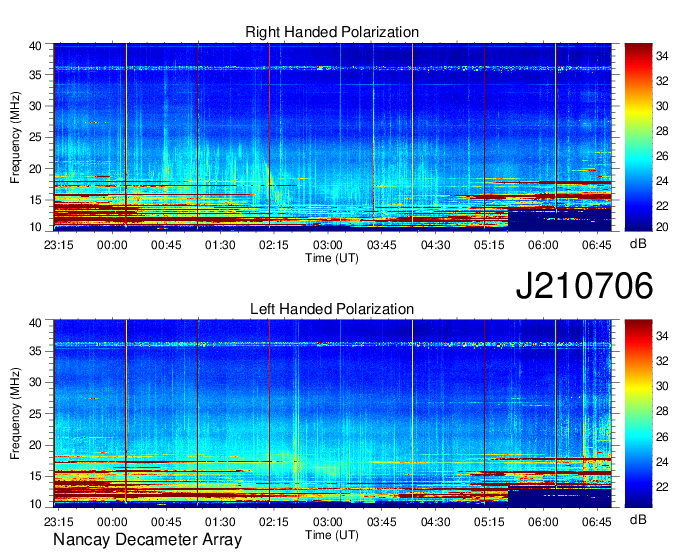Click the 06:45 time tick on Right Handed plot
The height and width of the screenshot is (552, 680).
[x=597, y=245]
